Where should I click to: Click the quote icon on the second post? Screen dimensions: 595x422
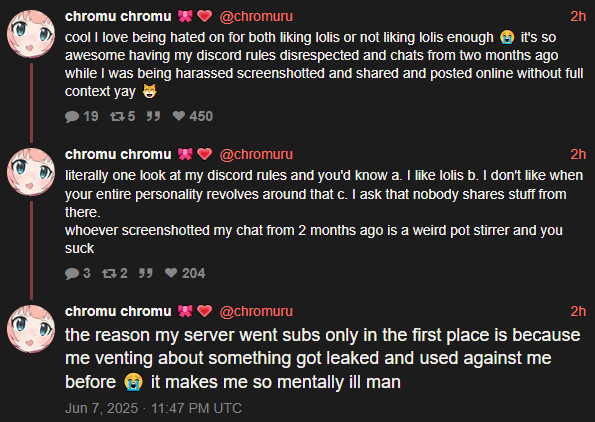click(x=146, y=273)
